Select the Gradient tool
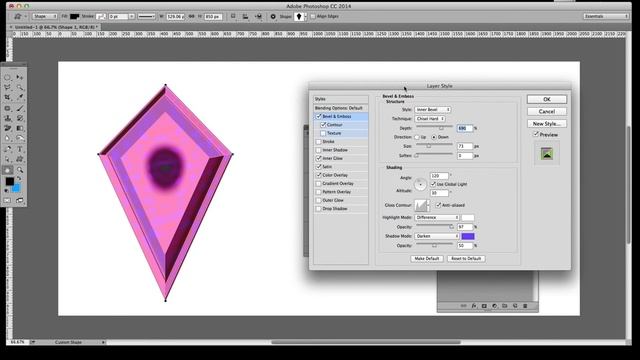 click(x=20, y=128)
